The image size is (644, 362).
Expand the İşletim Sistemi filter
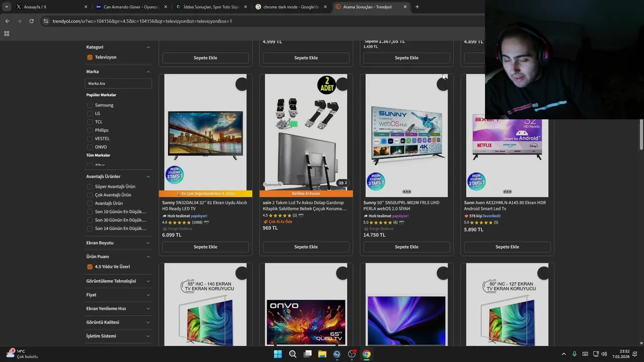[x=148, y=336]
